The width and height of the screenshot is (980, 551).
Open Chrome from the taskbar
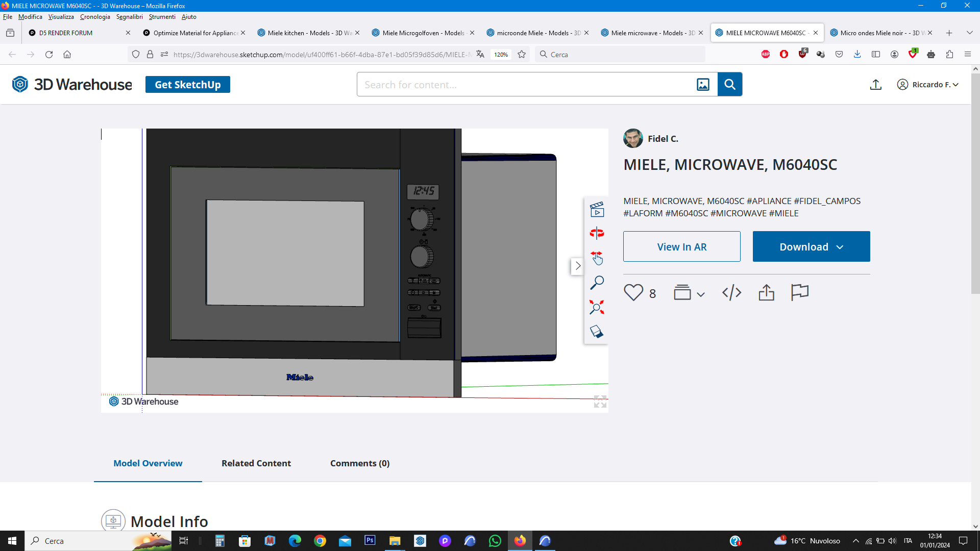pyautogui.click(x=320, y=541)
